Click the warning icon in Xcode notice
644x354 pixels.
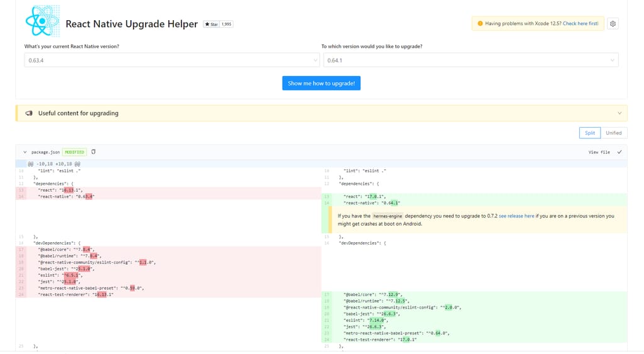480,24
